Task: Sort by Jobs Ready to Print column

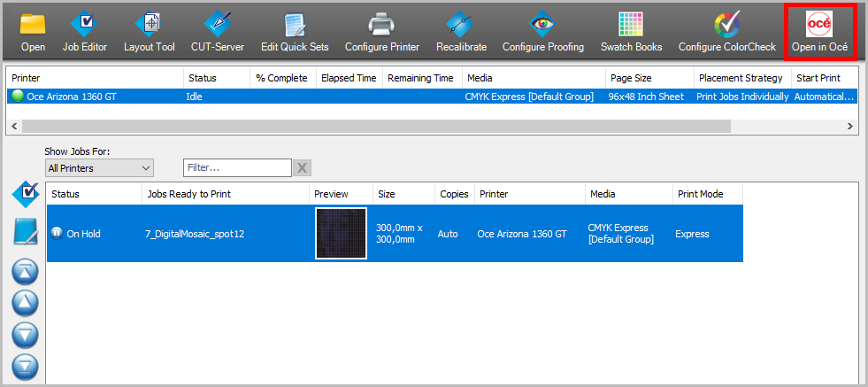Action: (225, 194)
